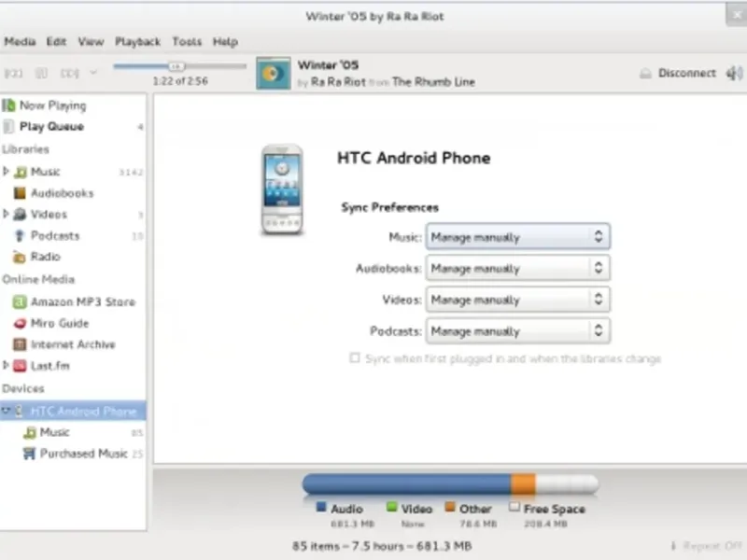Click the blue Audio legend swatch

321,507
